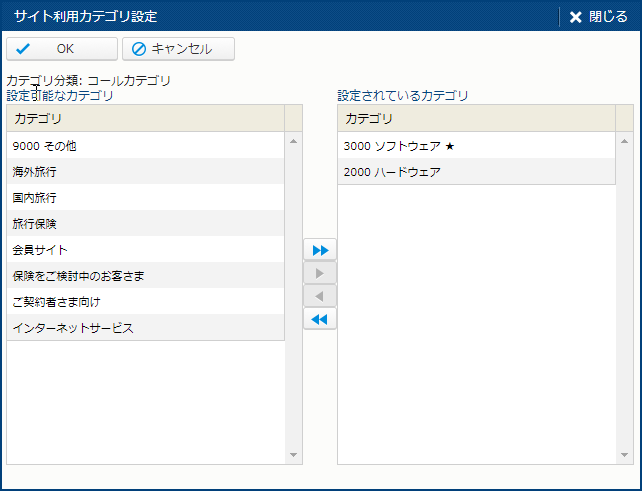
Task: Select 海外旅行 in the available list
Action: [x=145, y=172]
